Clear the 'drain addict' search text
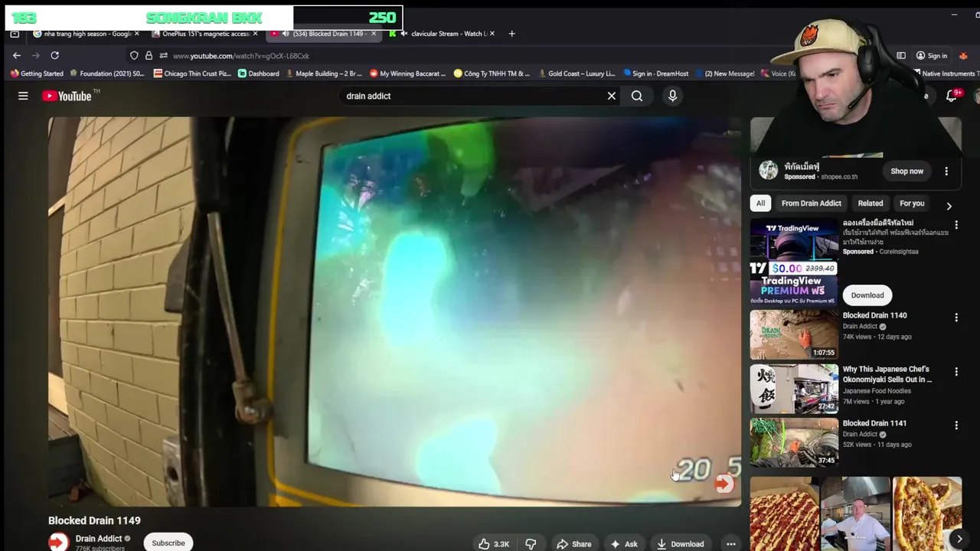 612,96
